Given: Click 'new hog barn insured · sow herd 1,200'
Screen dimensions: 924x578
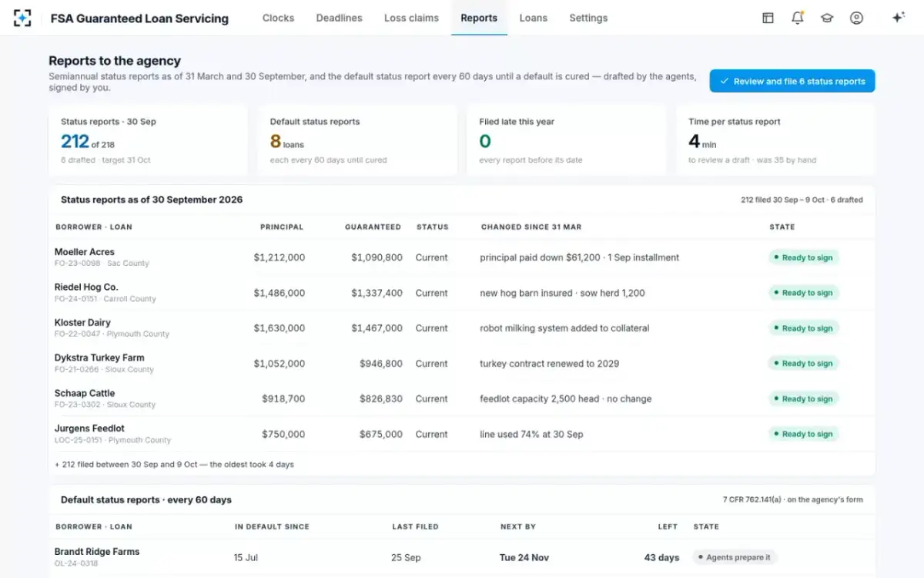Looking at the screenshot, I should tap(562, 293).
